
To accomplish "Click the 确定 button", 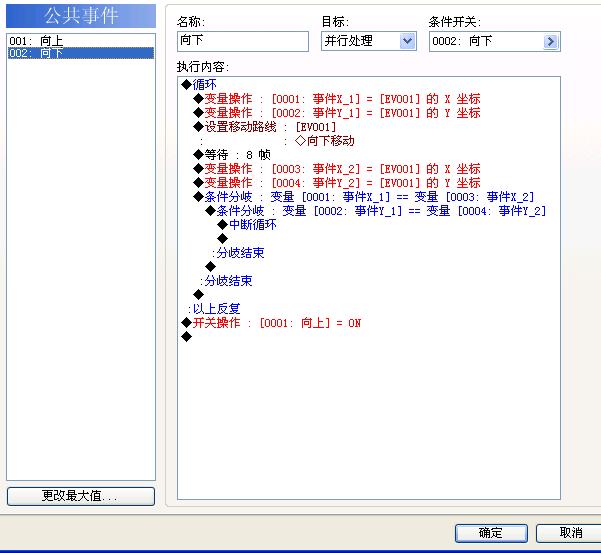I will 491,533.
